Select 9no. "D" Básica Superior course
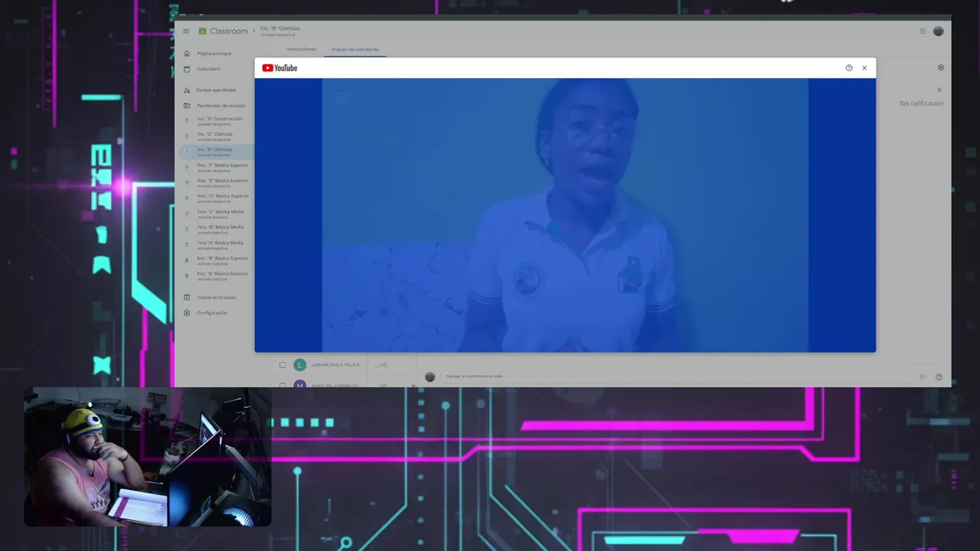Image resolution: width=980 pixels, height=551 pixels. click(x=222, y=197)
